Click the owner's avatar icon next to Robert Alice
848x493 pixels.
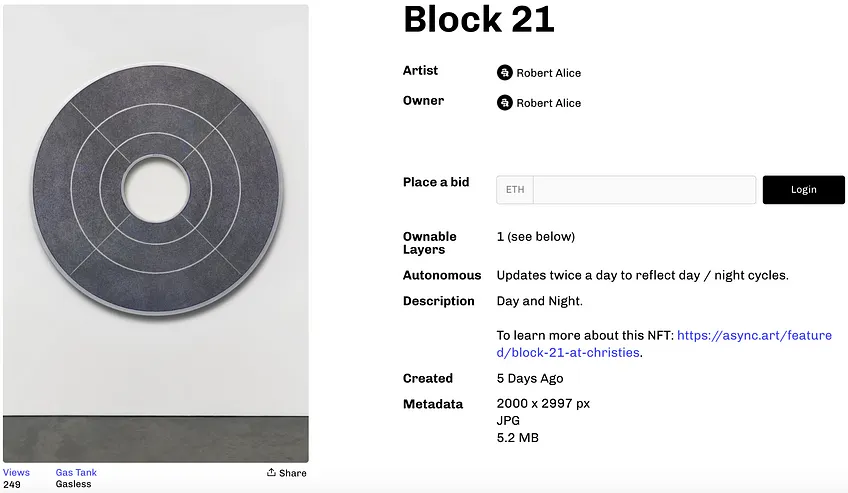pos(505,103)
